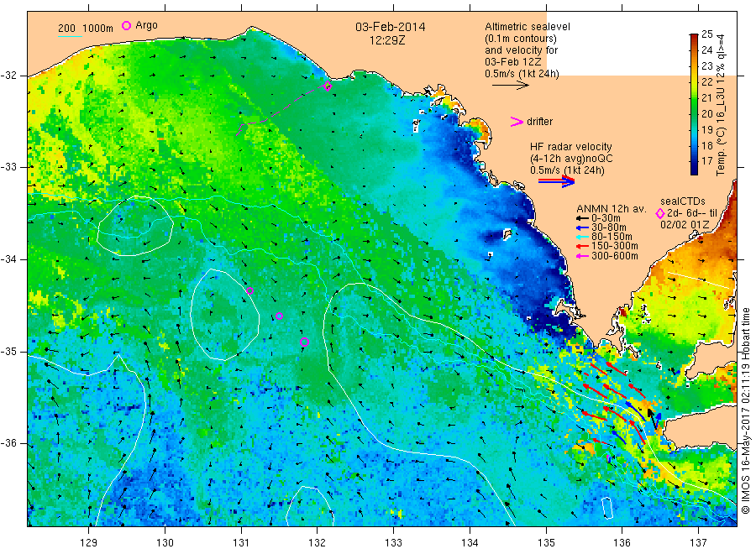
Task: Click the date text 03-Feb-2014
Action: (390, 27)
